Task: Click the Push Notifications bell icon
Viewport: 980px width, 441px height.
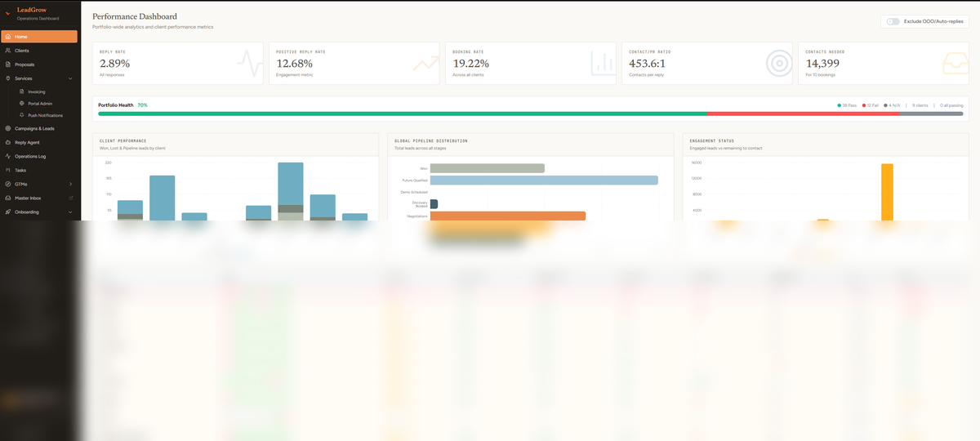Action: 22,115
